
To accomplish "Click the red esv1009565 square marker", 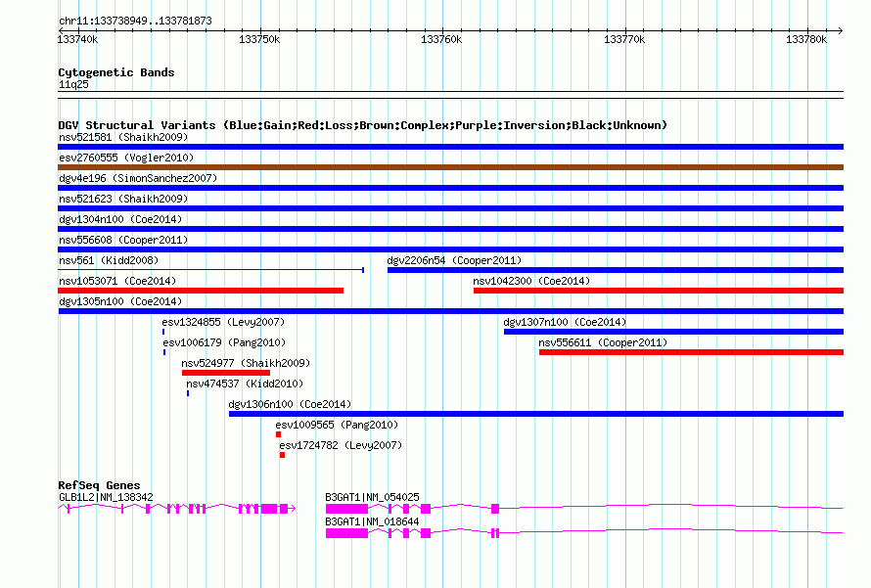I will (278, 434).
